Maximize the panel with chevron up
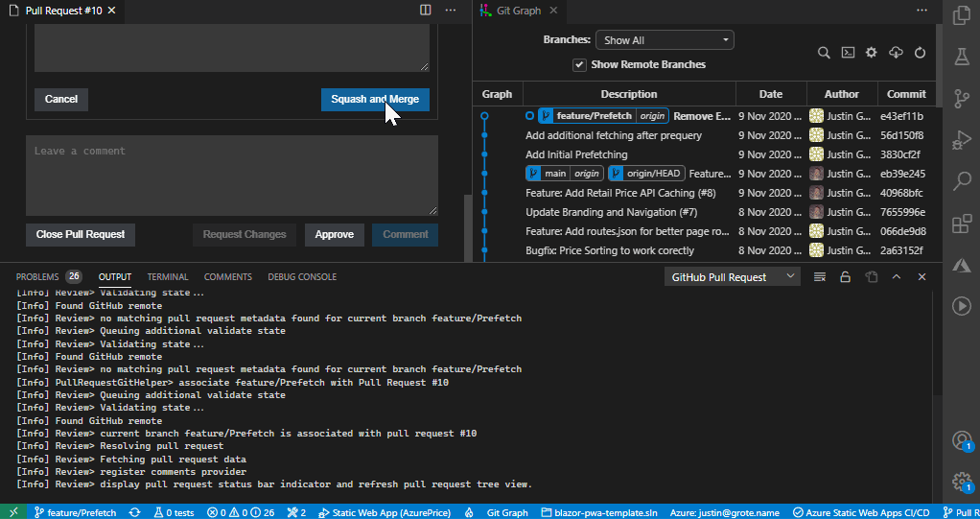980x519 pixels. tap(897, 277)
